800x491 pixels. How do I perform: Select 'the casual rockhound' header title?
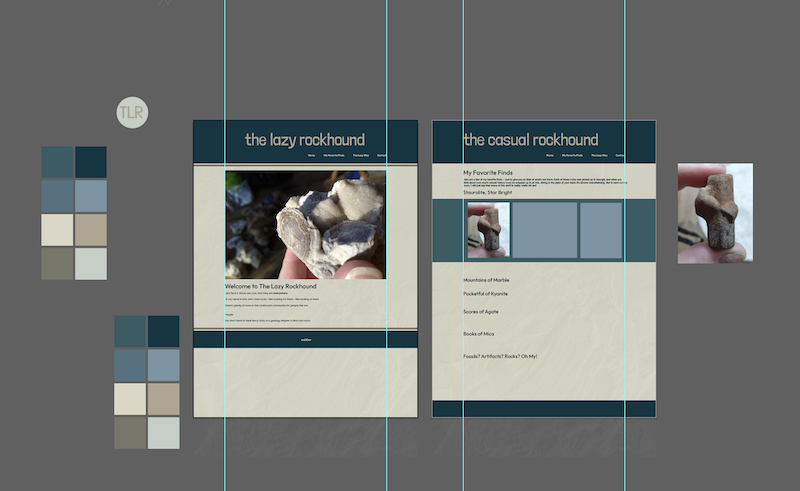point(531,139)
